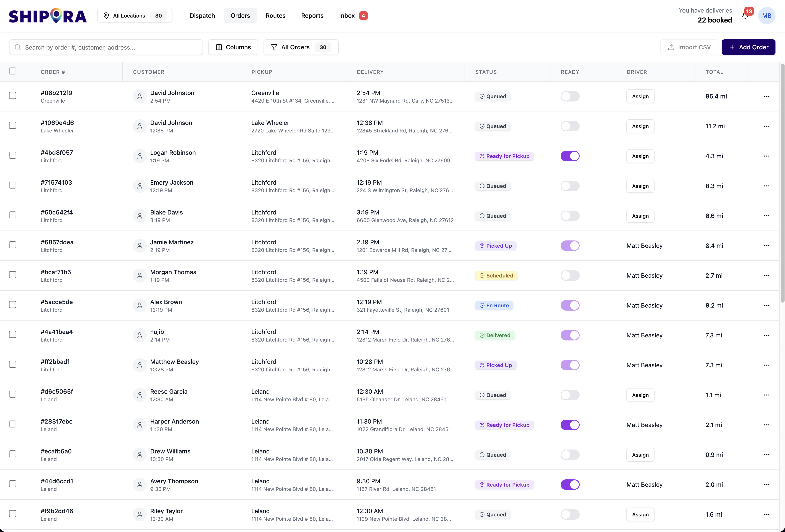Open the Columns chooser
This screenshot has width=785, height=532.
click(x=233, y=47)
